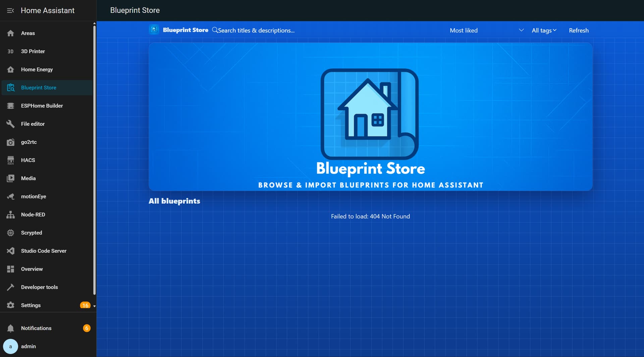Click the "Blueprint Store" page header title
Viewport: 644px width, 357px height.
(x=135, y=10)
